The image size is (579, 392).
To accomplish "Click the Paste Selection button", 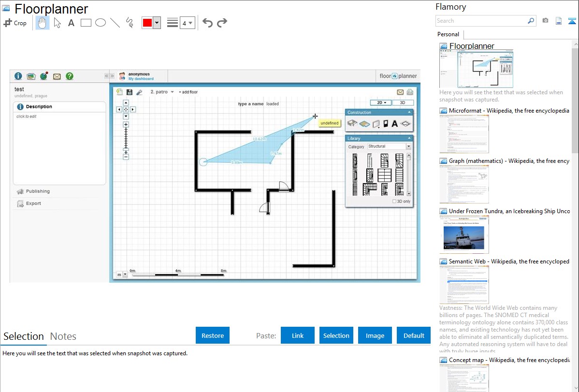I will point(336,335).
